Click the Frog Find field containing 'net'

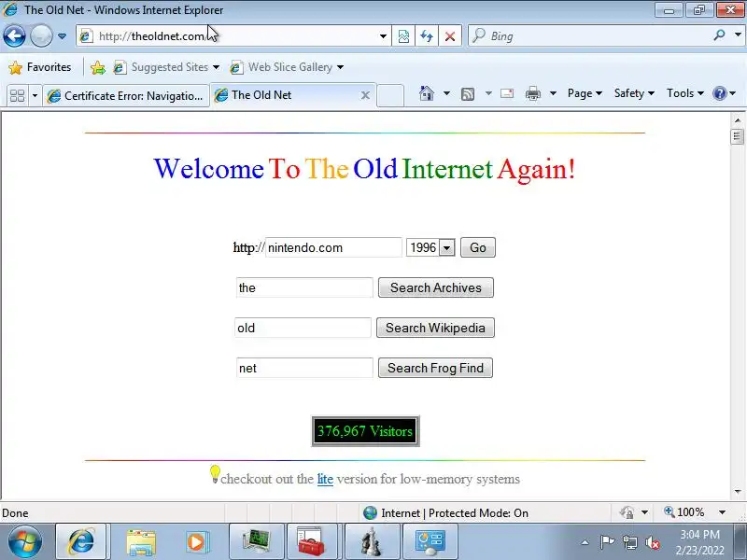304,368
